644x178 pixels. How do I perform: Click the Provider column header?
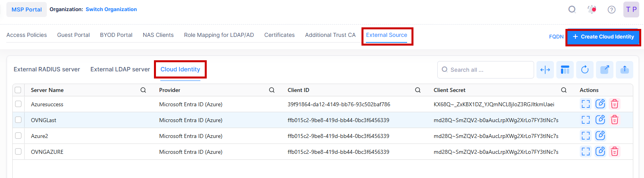[170, 90]
